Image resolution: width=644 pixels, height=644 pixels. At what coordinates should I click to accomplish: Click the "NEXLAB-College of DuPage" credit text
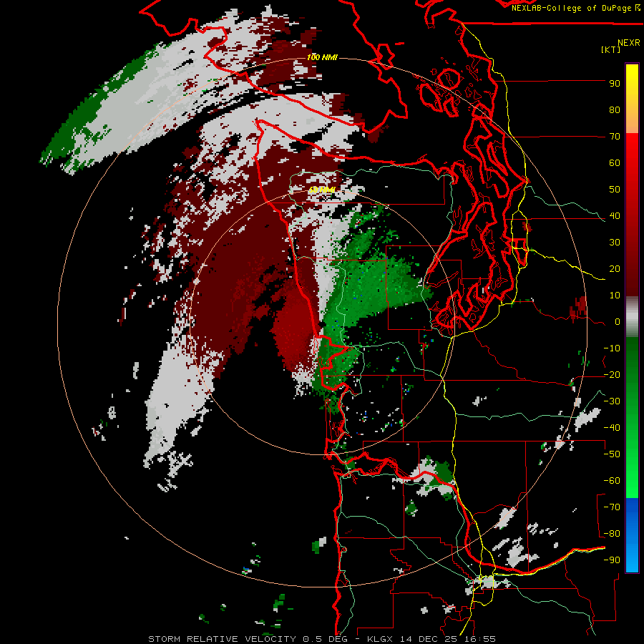tap(572, 8)
